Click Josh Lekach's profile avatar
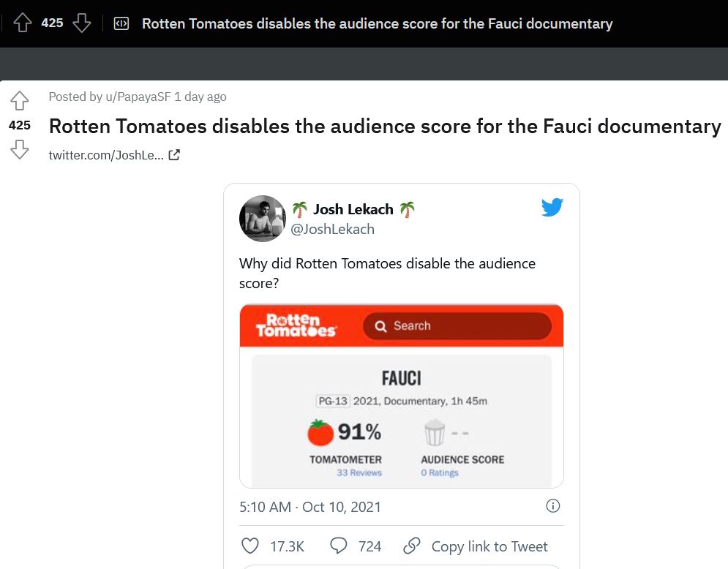The width and height of the screenshot is (728, 569). [x=263, y=219]
